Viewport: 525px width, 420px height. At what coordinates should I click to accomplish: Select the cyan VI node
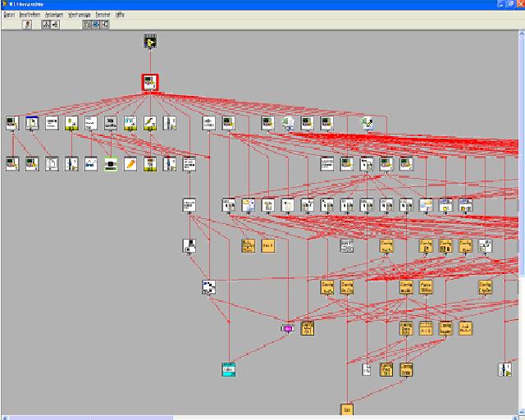tap(229, 369)
